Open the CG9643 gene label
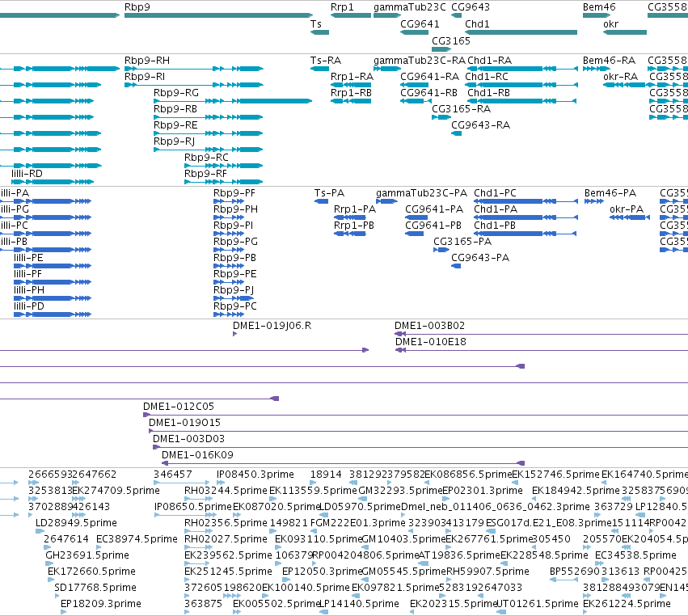The image size is (688, 616). coord(471,7)
